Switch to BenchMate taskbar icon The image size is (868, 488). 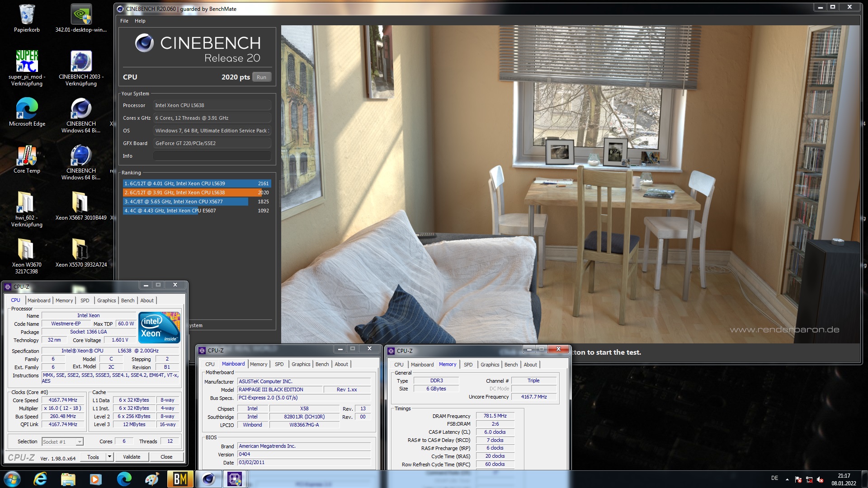tap(180, 479)
